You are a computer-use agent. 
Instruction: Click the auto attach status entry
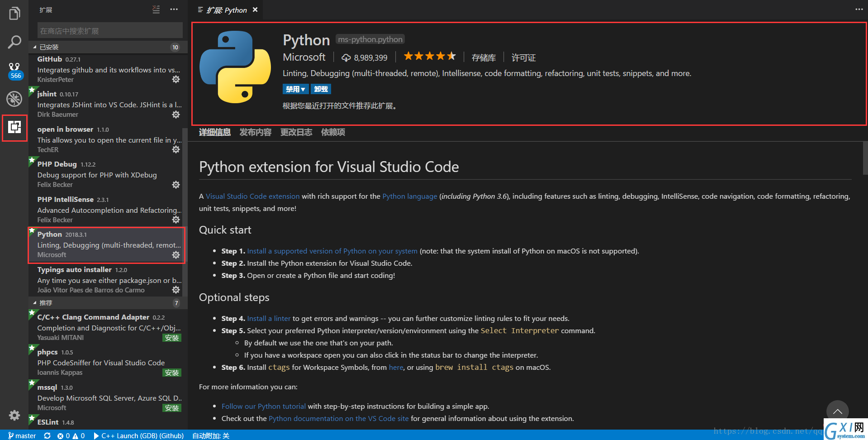point(211,435)
